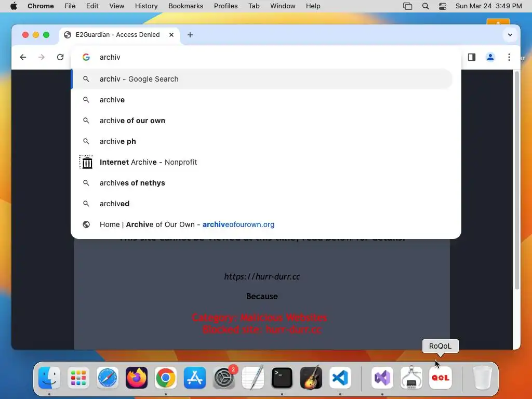
Task: Open Chrome three-dot menu
Action: pos(509,57)
